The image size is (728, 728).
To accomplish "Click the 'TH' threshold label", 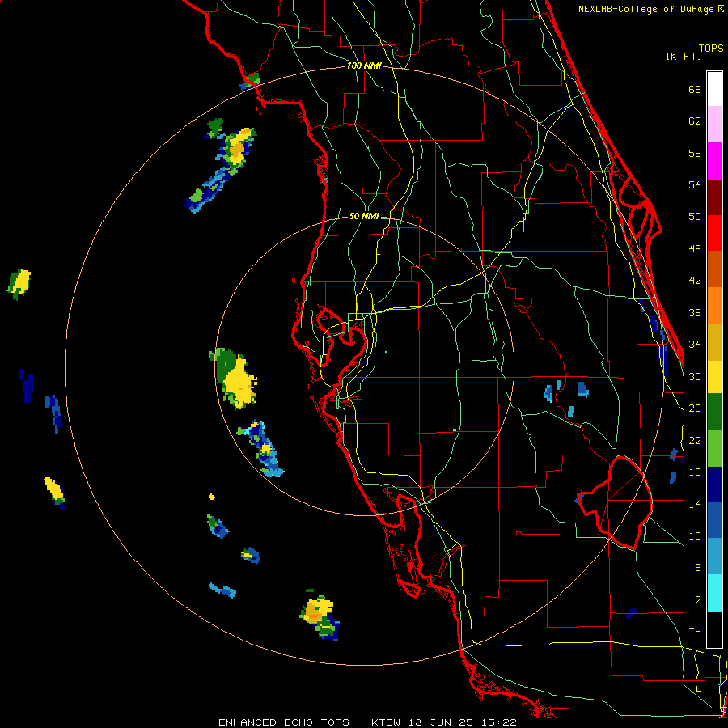I will [x=695, y=632].
